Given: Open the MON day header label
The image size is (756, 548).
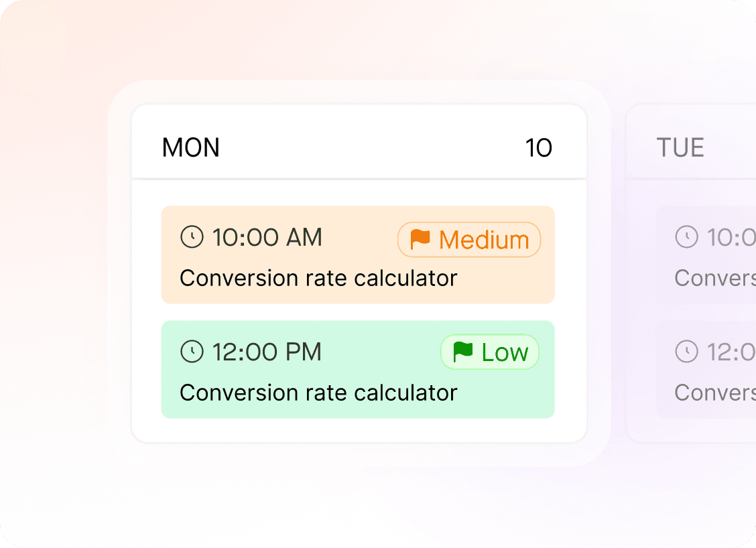Looking at the screenshot, I should click(191, 148).
